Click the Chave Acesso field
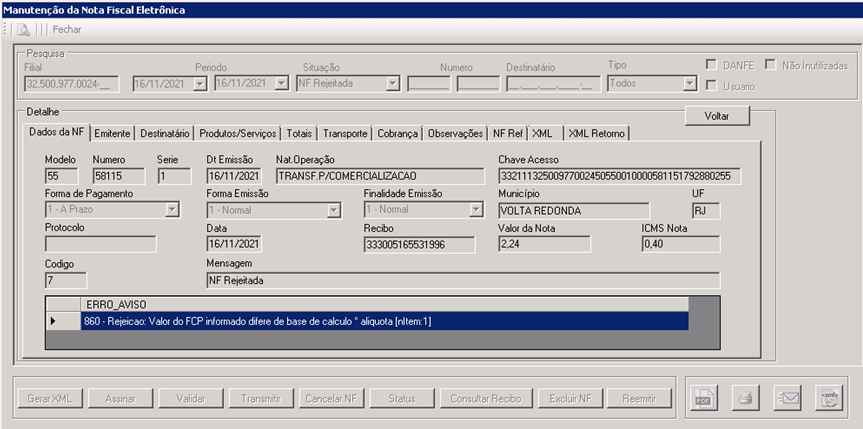Viewport: 863px width, 429px height. 620,176
